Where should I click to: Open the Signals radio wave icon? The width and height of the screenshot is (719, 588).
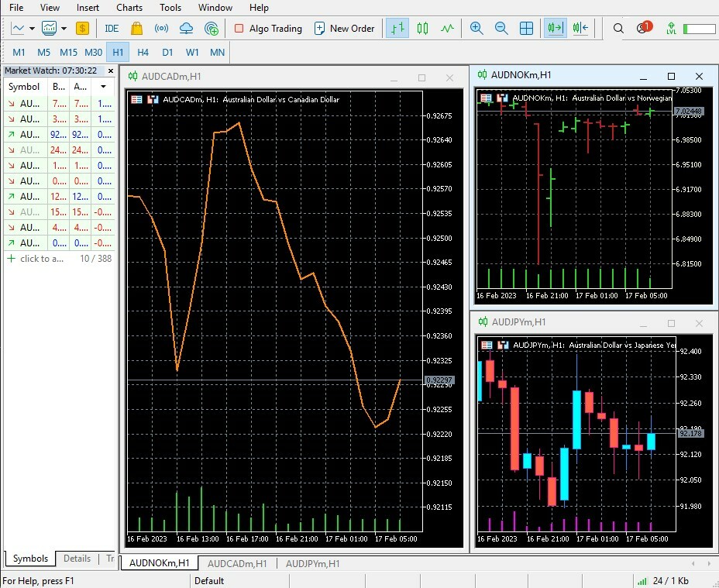pyautogui.click(x=161, y=29)
